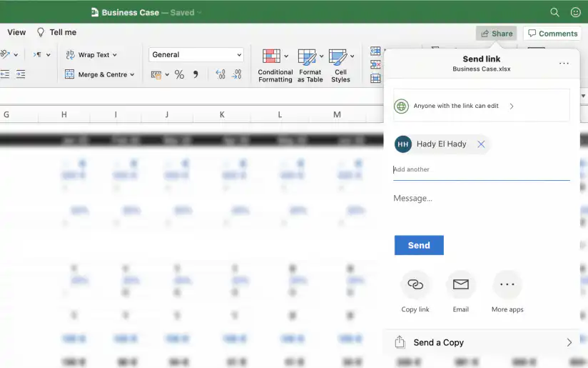Click the Conditional Formatting icon
This screenshot has height=368, width=588.
271,56
